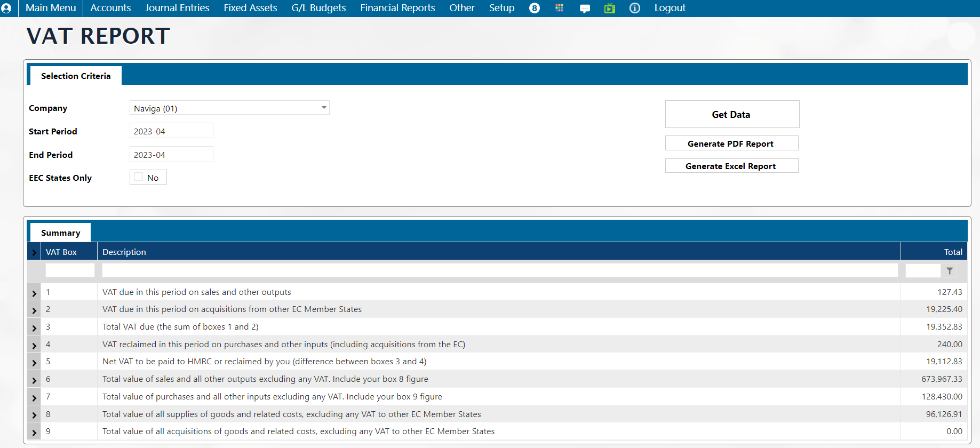Image resolution: width=980 pixels, height=448 pixels.
Task: Click the Total column filter funnel icon
Action: click(x=950, y=271)
